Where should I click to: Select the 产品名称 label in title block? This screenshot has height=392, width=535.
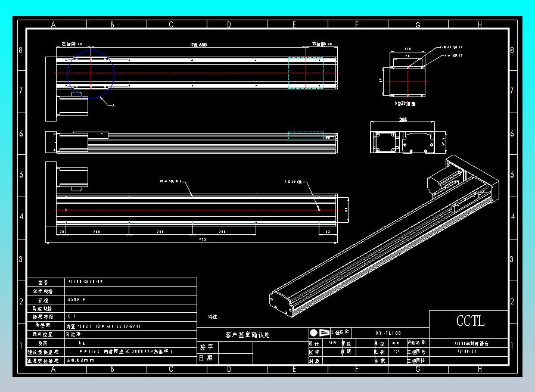coord(416,343)
